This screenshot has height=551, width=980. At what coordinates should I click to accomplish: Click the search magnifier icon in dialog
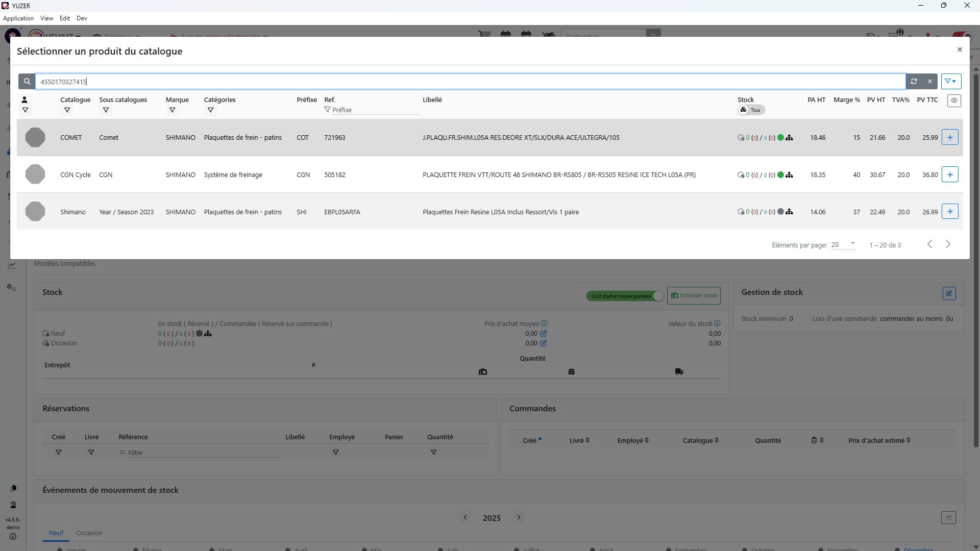(27, 82)
